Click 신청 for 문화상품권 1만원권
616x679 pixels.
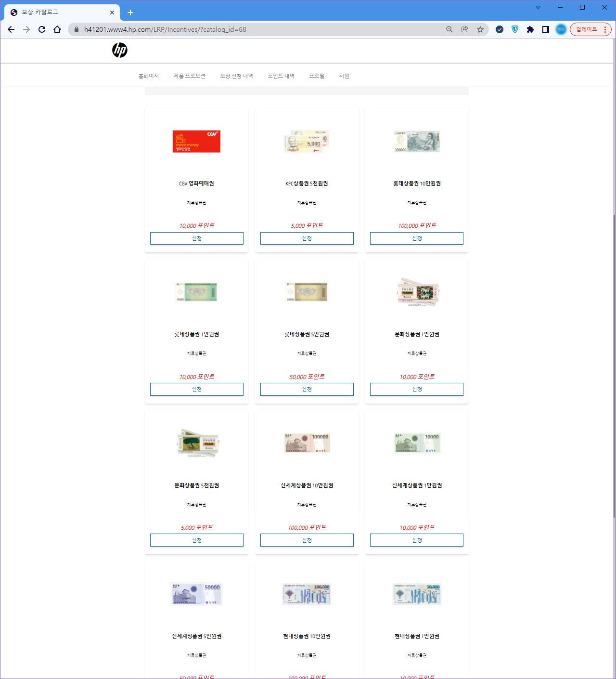[x=417, y=389]
